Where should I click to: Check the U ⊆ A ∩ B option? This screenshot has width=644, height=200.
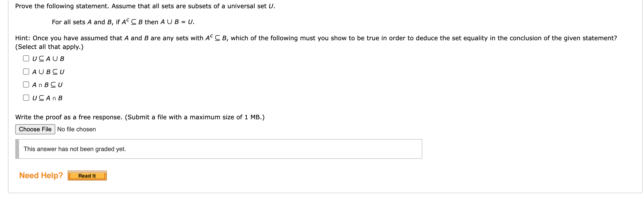26,97
